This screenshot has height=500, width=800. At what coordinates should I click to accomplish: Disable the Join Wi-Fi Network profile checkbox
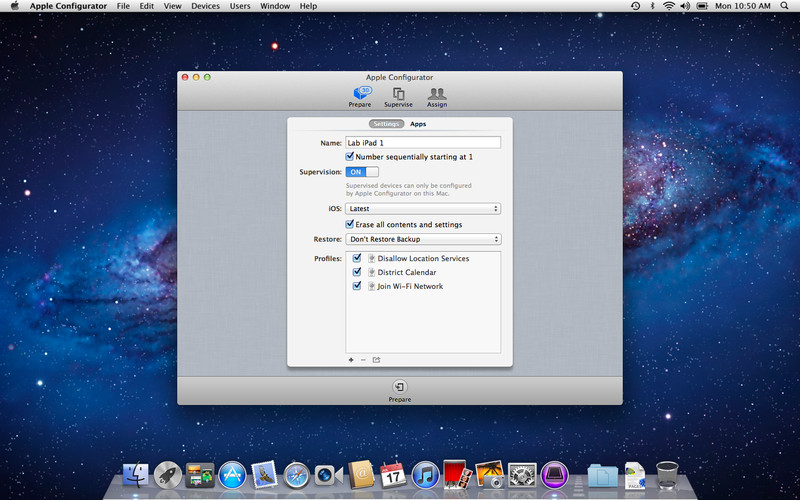[357, 286]
